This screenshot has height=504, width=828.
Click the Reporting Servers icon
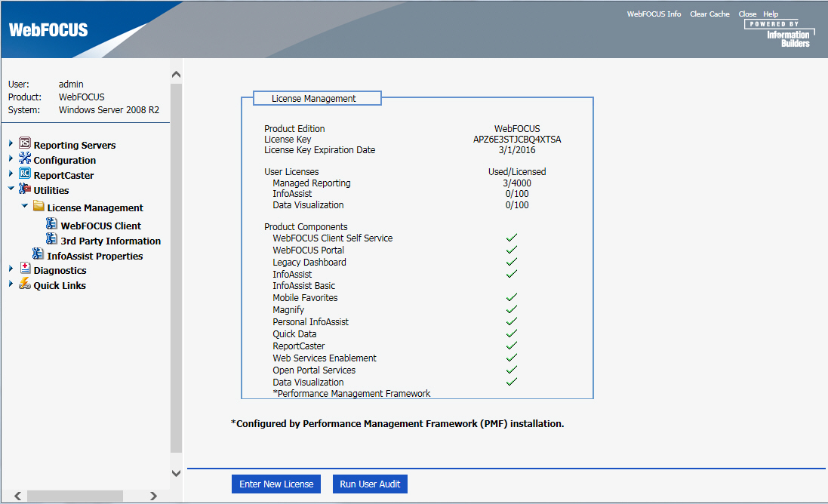click(x=25, y=143)
